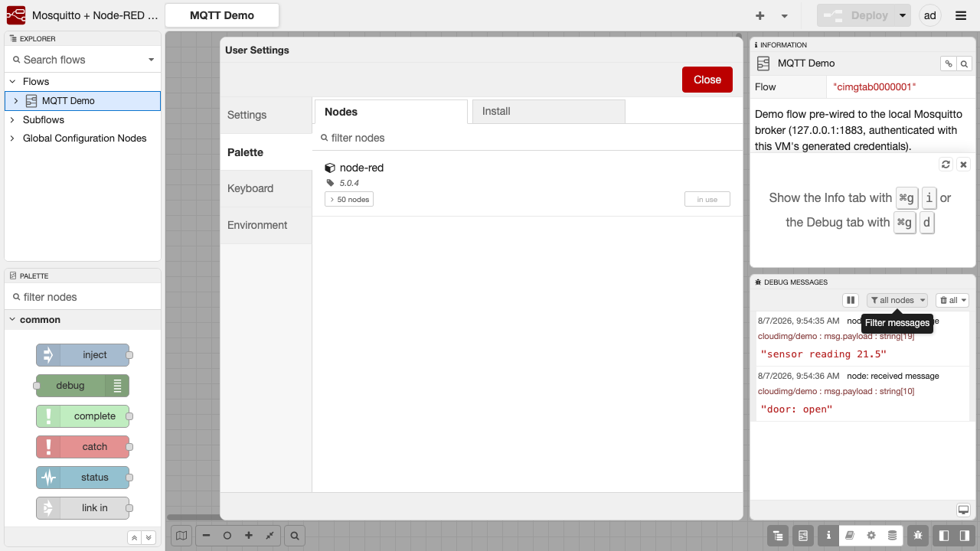Viewport: 980px width, 551px height.
Task: Select the catch node in the palette
Action: [x=83, y=447]
